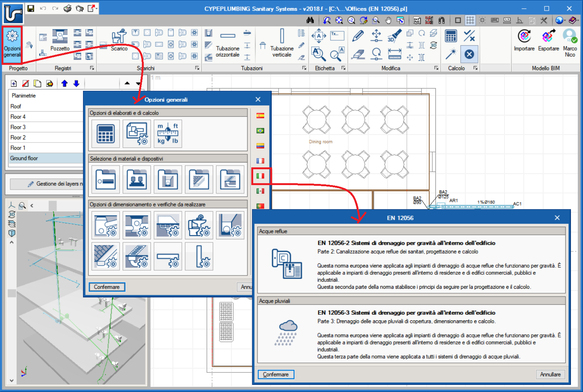
Task: Open drawing settings icon in Opzioni generali
Action: point(137,134)
